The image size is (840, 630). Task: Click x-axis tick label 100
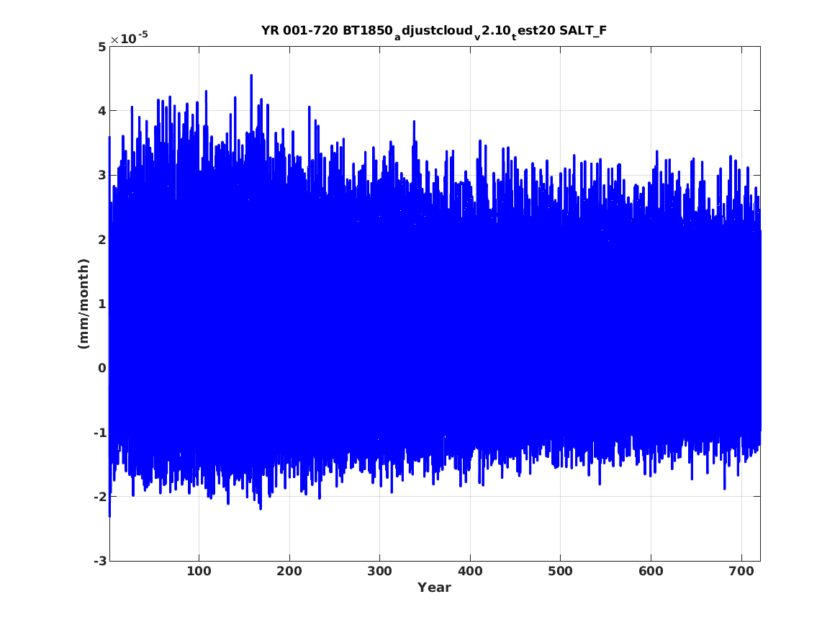point(199,571)
